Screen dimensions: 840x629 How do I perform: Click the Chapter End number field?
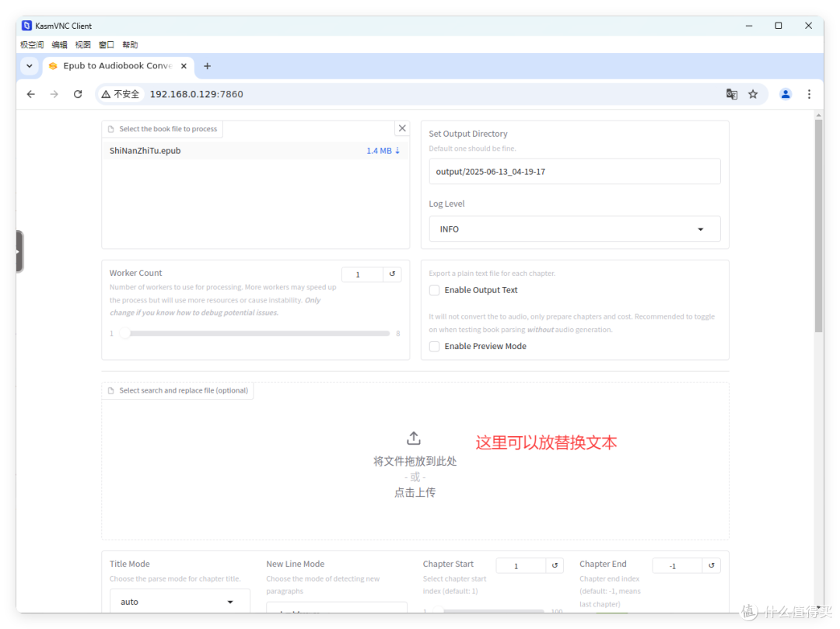(x=677, y=566)
